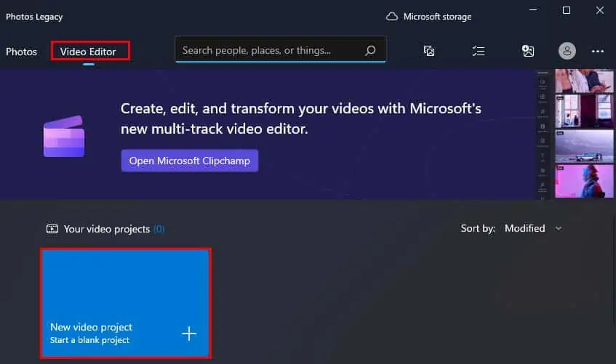Click the search box for people, places, things
This screenshot has height=364, width=616.
coord(280,50)
